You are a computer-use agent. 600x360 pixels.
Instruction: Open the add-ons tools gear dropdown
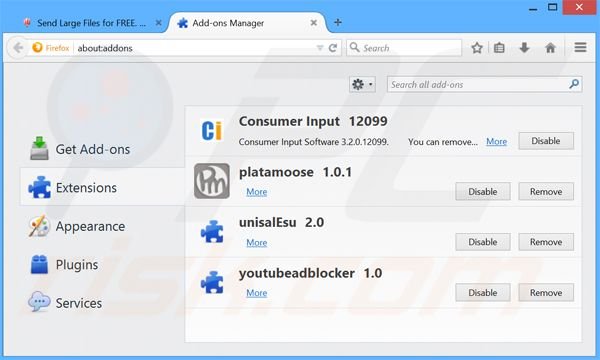362,84
